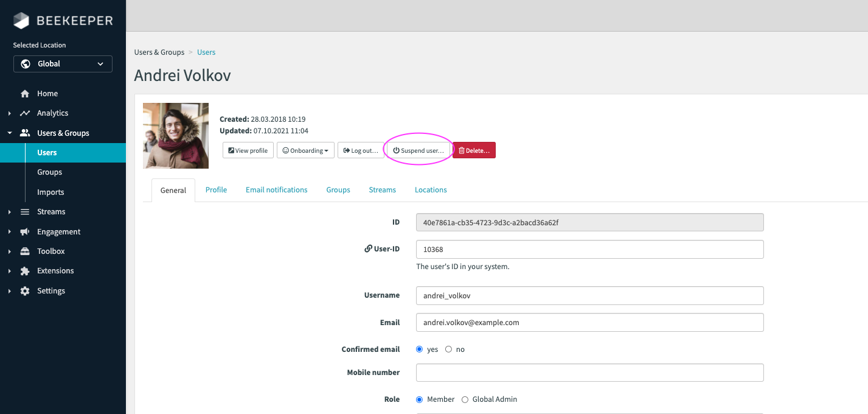The image size is (868, 414).
Task: Click the red Delete button
Action: click(474, 150)
